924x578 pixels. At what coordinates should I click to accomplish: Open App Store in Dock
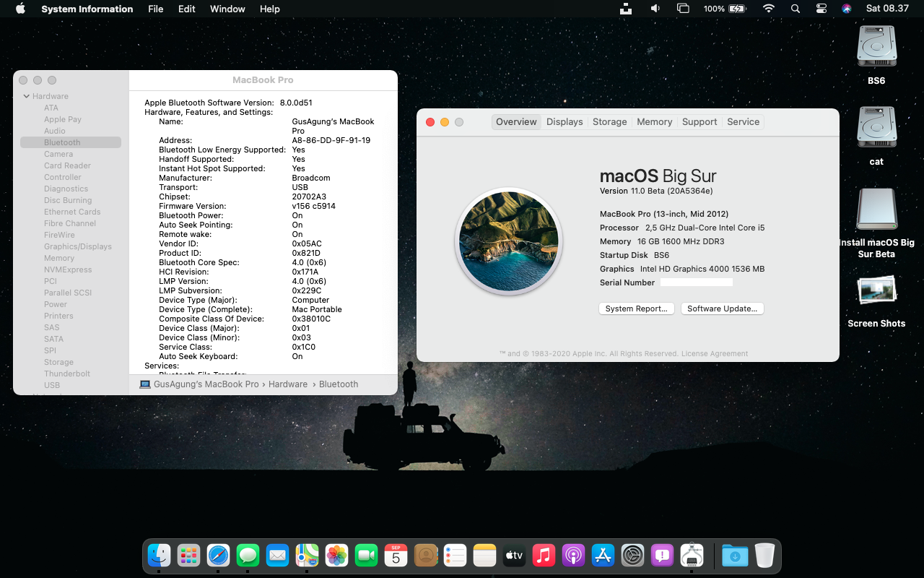pos(603,555)
